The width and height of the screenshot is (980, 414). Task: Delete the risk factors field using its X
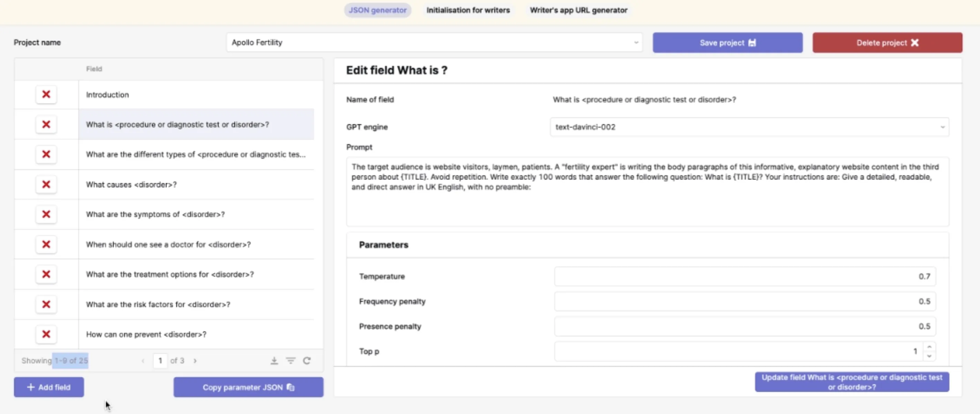pos(46,304)
